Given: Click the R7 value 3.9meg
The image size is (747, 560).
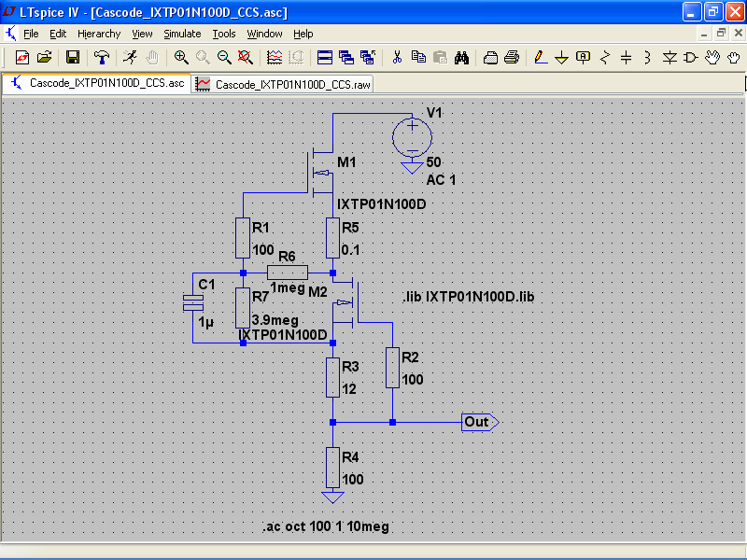Looking at the screenshot, I should [x=275, y=319].
